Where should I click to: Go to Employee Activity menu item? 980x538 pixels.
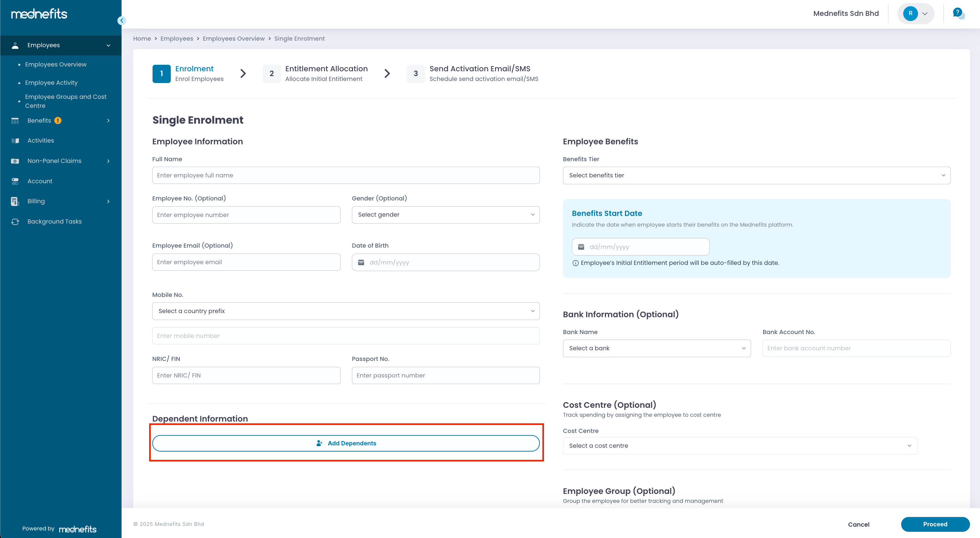coord(51,83)
